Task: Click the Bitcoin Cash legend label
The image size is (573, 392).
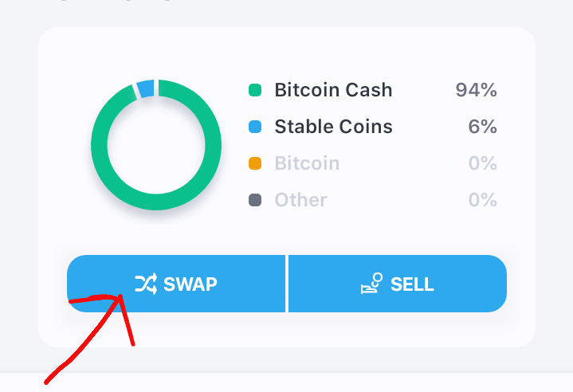Action: coord(333,90)
